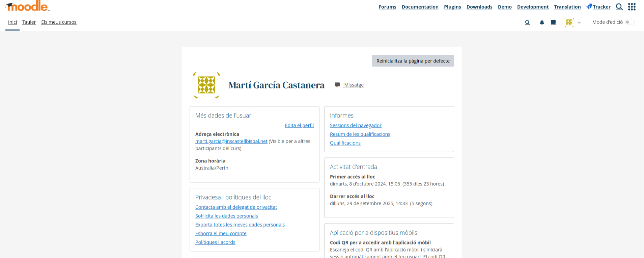Click the magnifier icon next to Tracker

(x=619, y=7)
